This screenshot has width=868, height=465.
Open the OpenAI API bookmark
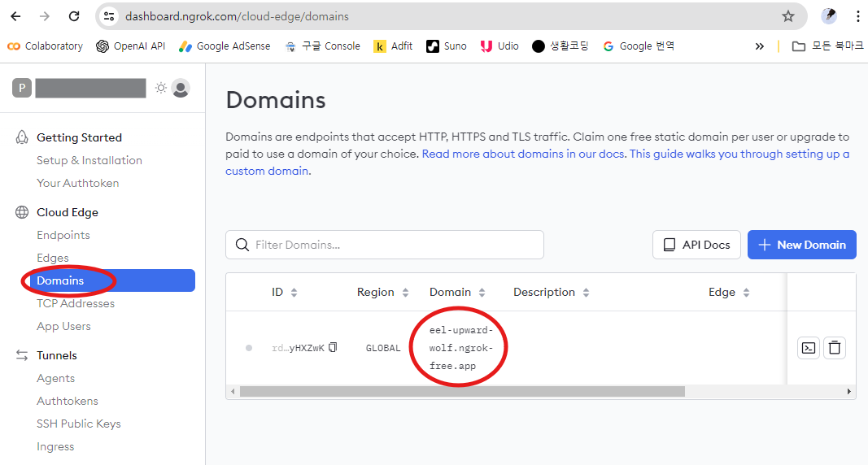pyautogui.click(x=131, y=46)
